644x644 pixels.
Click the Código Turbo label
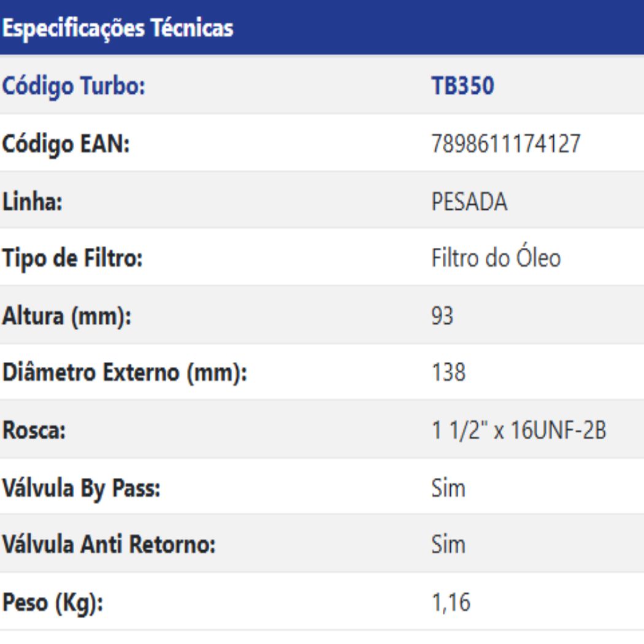(x=74, y=86)
